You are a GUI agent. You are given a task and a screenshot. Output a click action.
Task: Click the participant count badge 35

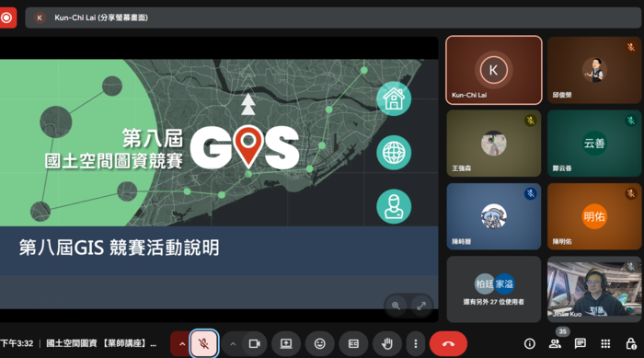pyautogui.click(x=563, y=331)
